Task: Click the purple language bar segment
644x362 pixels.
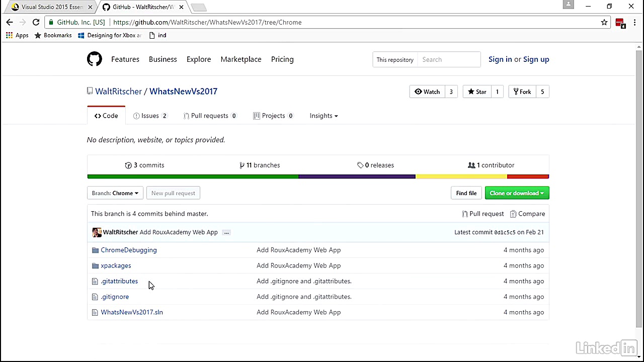Action: click(x=357, y=176)
